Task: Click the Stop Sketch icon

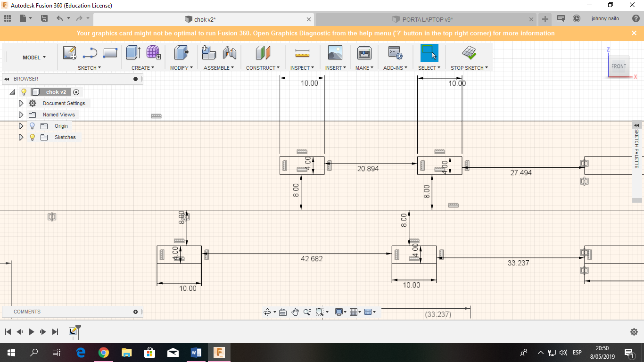Action: tap(469, 52)
